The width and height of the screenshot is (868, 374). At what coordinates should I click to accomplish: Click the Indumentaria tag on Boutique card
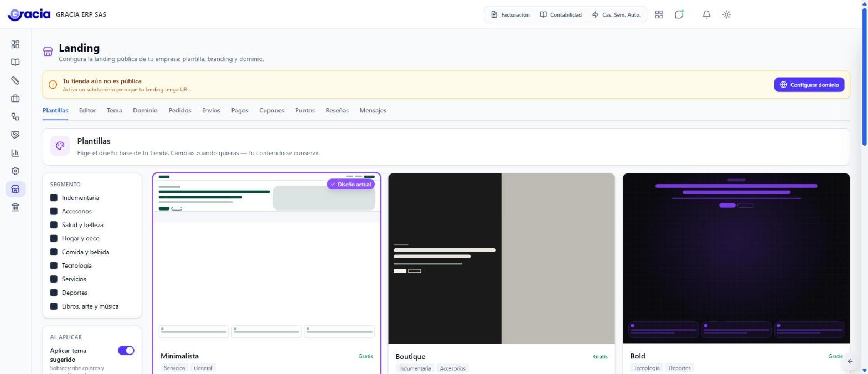click(415, 368)
